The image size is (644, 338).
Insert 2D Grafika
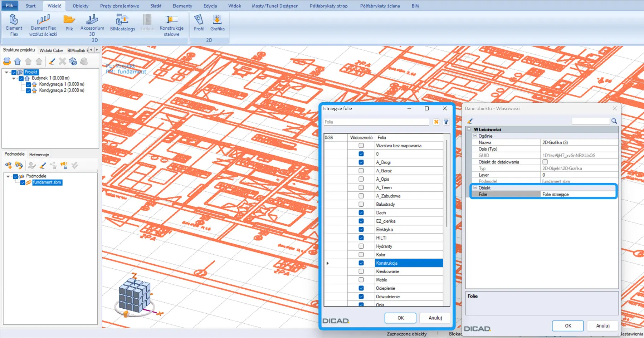pyautogui.click(x=217, y=23)
